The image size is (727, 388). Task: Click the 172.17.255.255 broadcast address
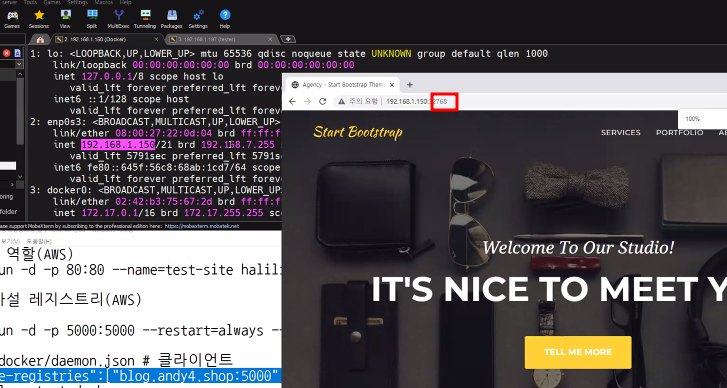coord(223,213)
